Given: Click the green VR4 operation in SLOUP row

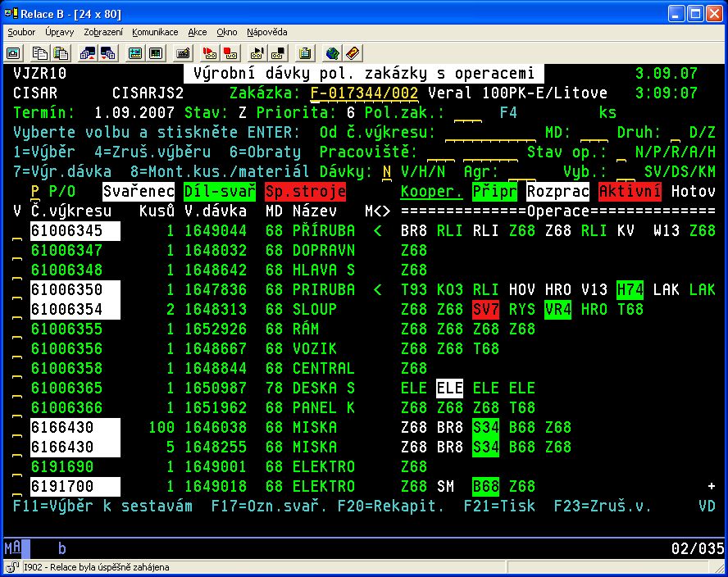Looking at the screenshot, I should pyautogui.click(x=557, y=310).
